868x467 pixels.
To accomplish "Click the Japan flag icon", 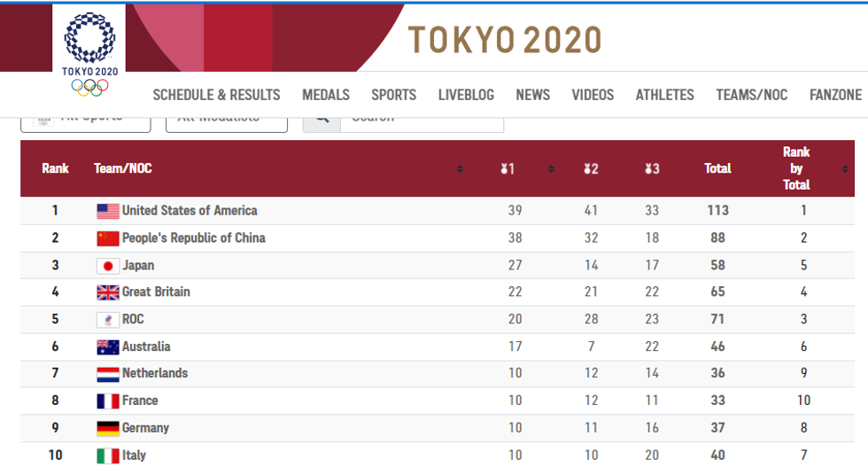I will (107, 266).
